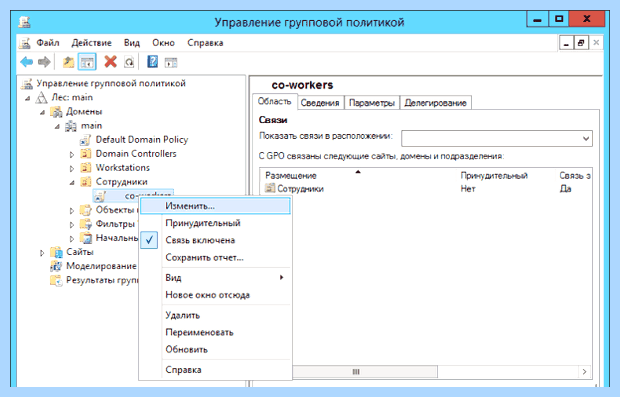Click the Моделирование group policy modeling icon
The image size is (620, 397).
coord(56,266)
